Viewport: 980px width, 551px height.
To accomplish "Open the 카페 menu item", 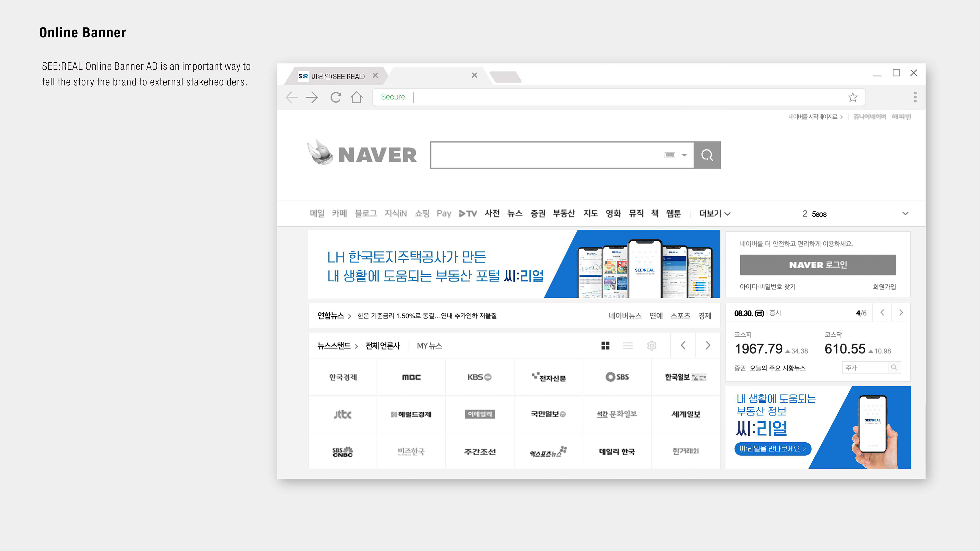I will (339, 213).
